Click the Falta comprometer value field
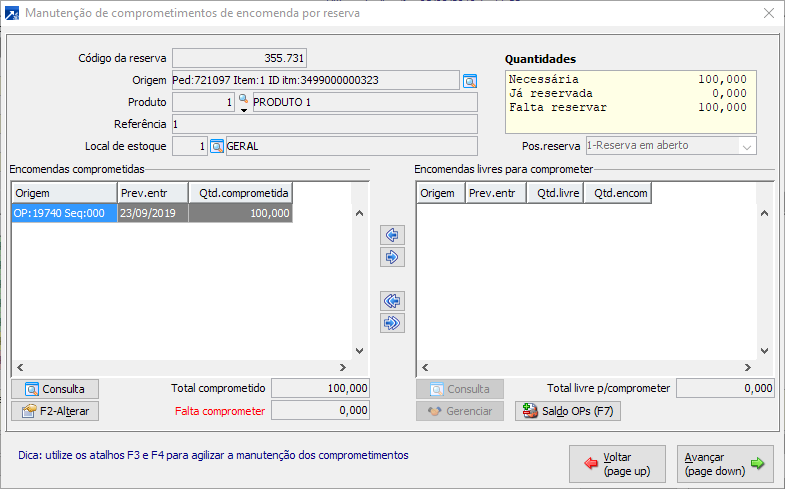 pyautogui.click(x=321, y=411)
